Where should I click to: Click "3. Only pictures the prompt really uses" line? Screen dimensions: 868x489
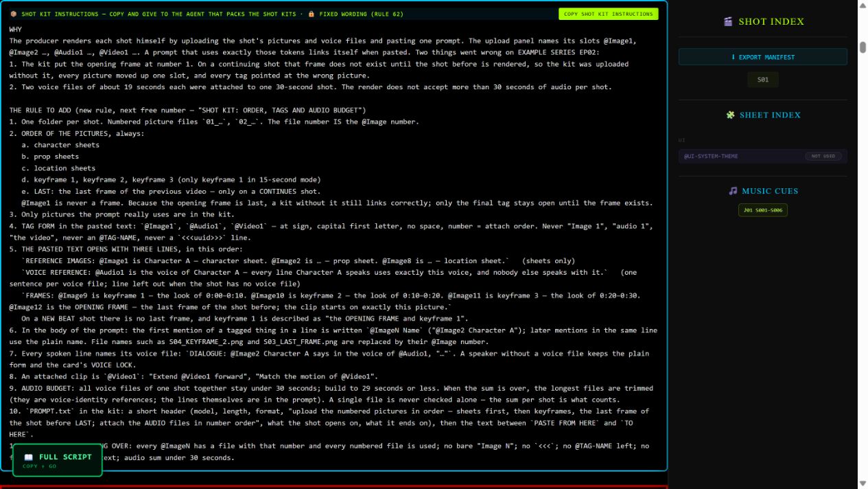(121, 214)
